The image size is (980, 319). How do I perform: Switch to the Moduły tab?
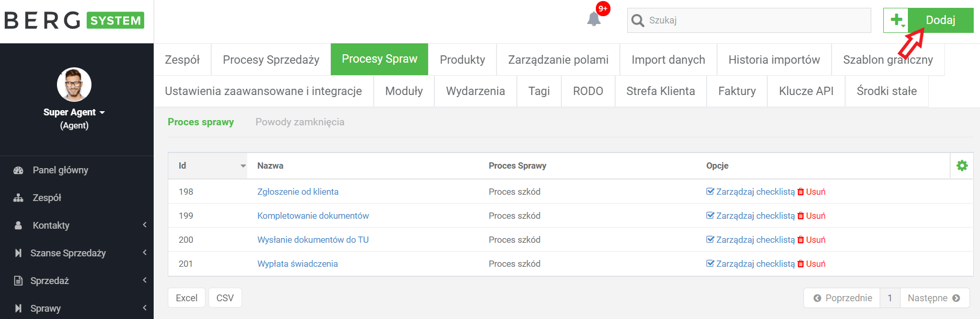404,91
